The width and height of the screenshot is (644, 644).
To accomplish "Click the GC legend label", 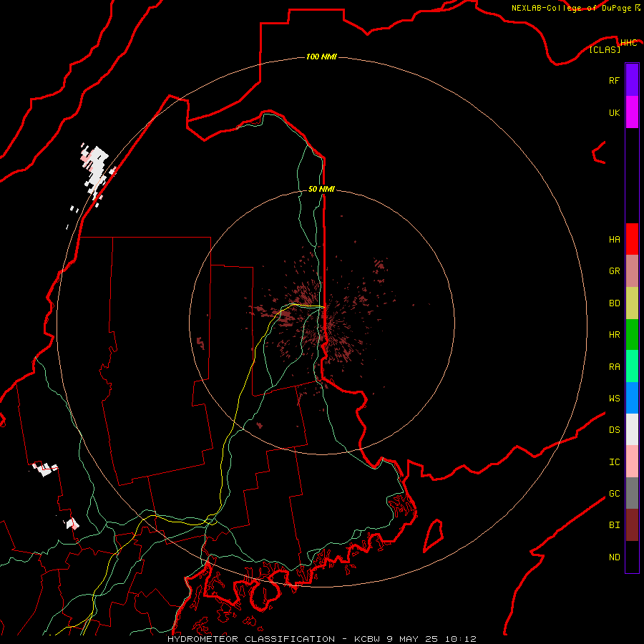I will (x=614, y=494).
